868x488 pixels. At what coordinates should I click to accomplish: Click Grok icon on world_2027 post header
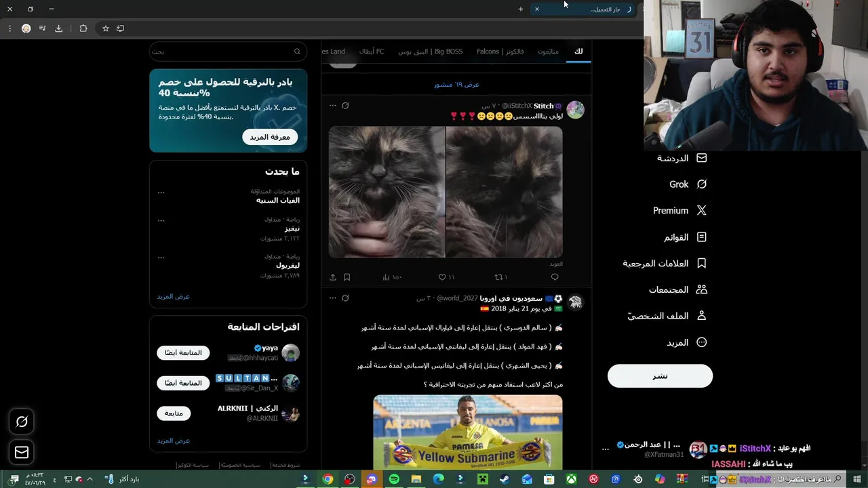coord(345,298)
